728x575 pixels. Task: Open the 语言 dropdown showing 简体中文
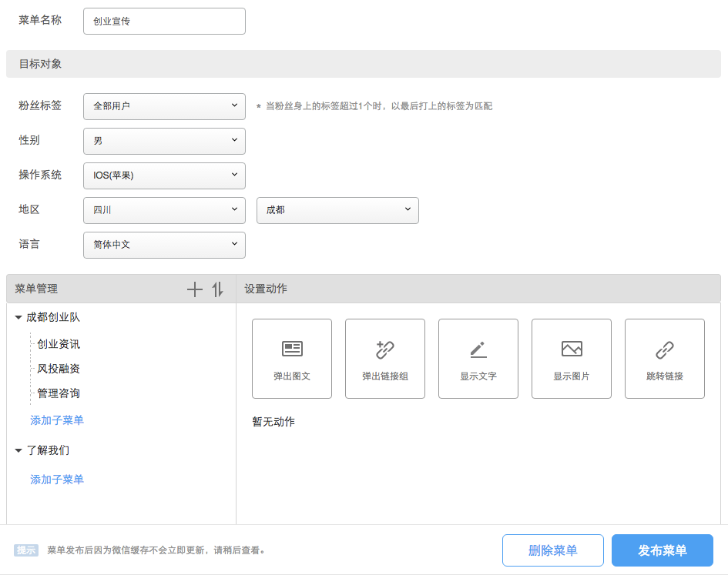click(164, 245)
